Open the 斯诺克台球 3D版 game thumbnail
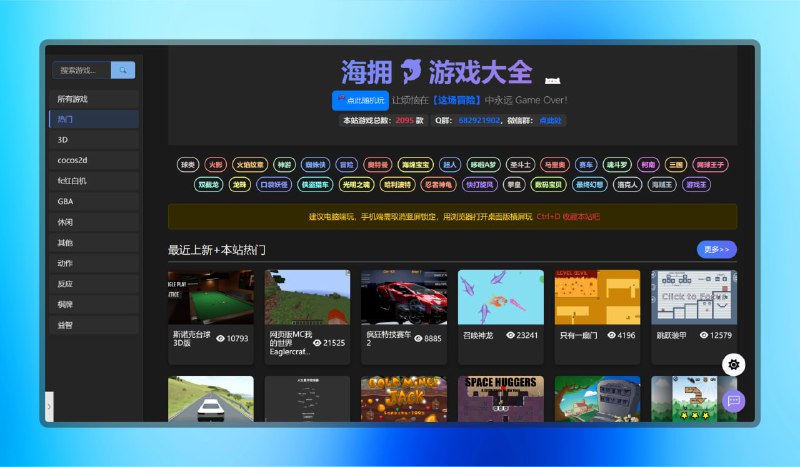 [x=211, y=297]
